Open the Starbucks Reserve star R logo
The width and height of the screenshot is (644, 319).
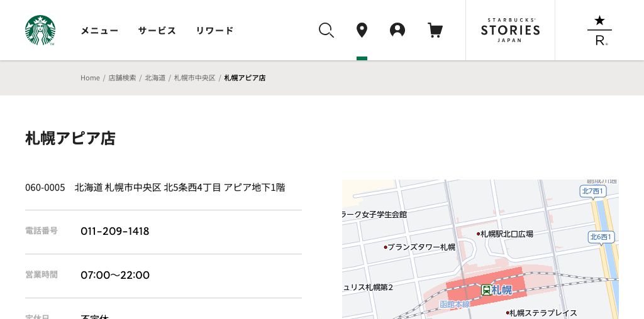coord(599,30)
